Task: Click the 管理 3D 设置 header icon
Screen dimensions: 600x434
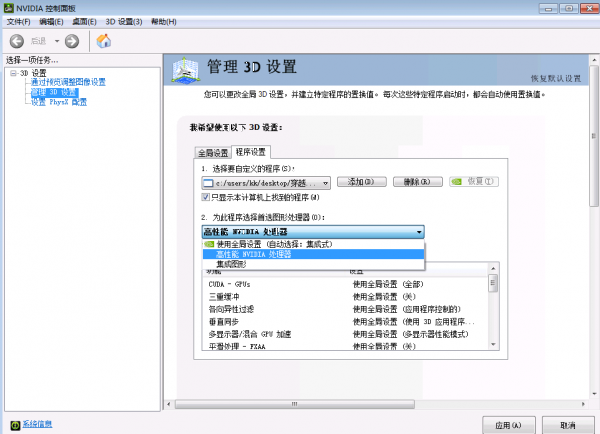Action: [x=186, y=70]
